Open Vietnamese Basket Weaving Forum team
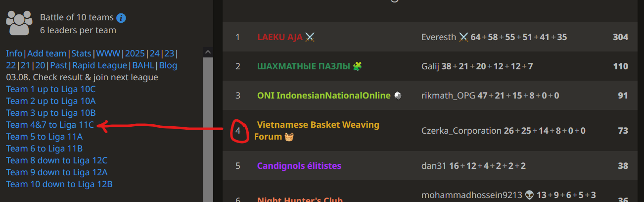Screen dimensions: 644x202 coord(317,131)
